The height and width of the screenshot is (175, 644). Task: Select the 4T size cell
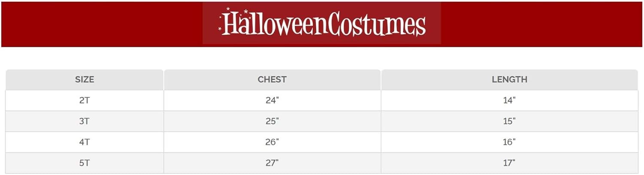pyautogui.click(x=85, y=142)
